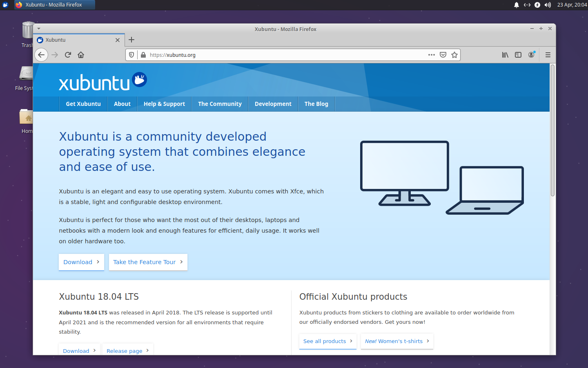
Task: Bookmark this page with star icon
Action: pos(454,55)
